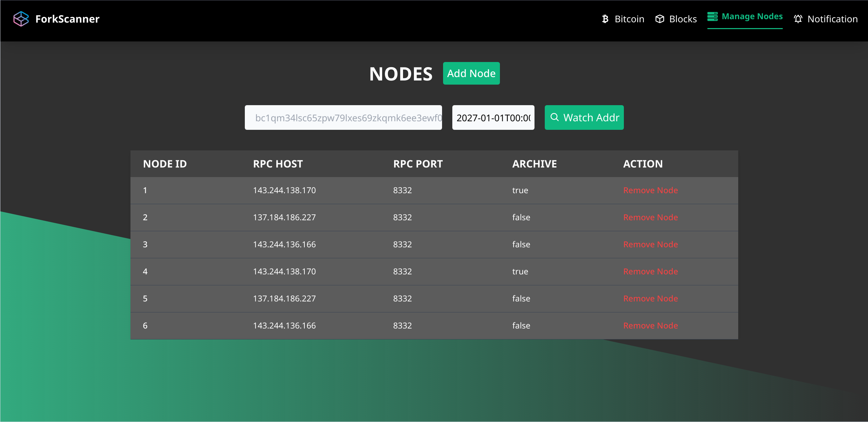Go to the Blocks page
The height and width of the screenshot is (422, 868).
pos(682,19)
